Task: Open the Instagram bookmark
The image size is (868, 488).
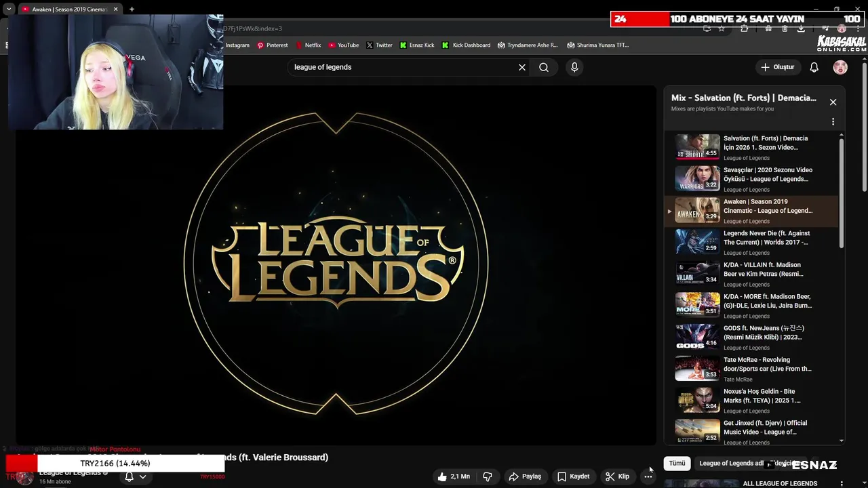Action: coord(237,45)
